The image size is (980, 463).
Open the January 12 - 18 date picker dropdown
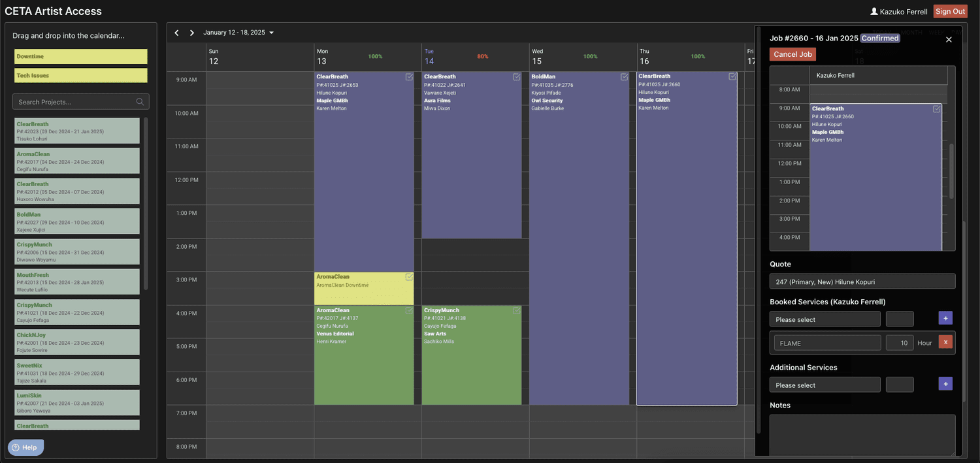272,31
